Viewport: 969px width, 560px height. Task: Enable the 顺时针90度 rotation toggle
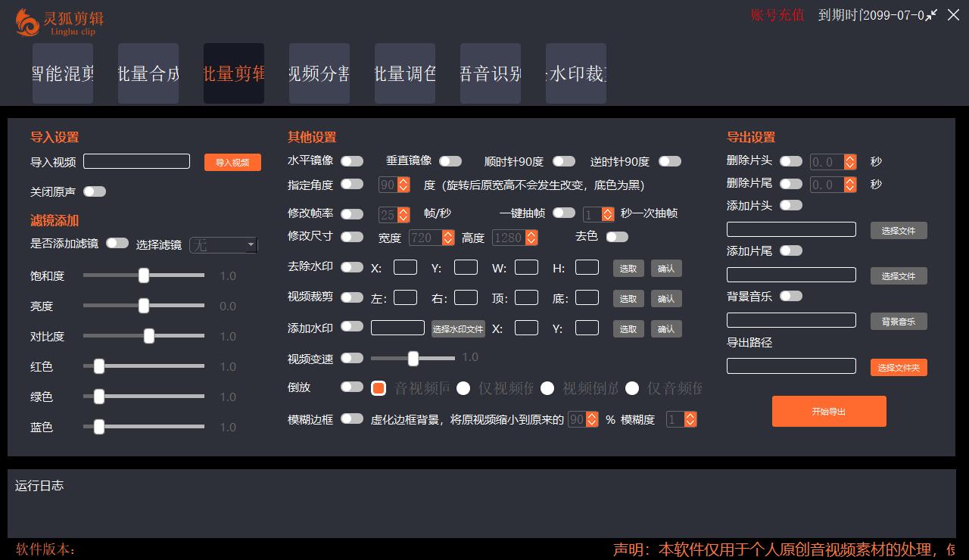point(564,161)
